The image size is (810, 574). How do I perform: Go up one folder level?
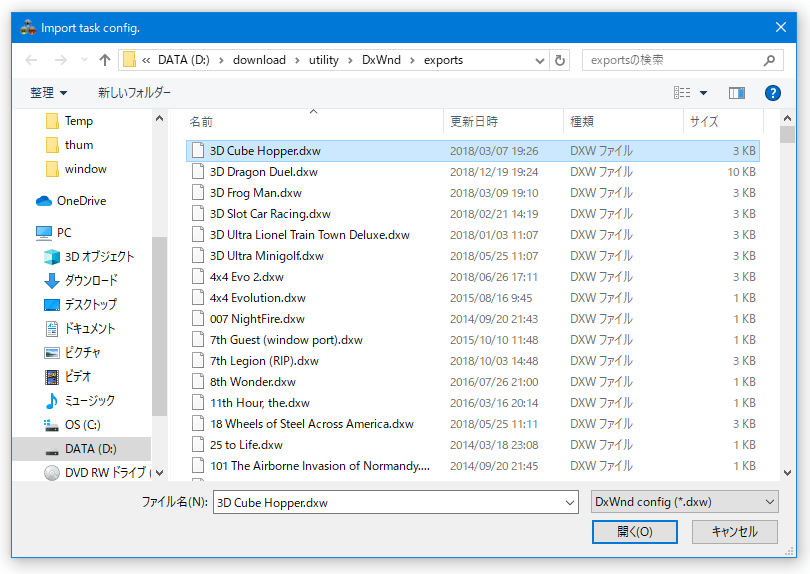pos(105,60)
